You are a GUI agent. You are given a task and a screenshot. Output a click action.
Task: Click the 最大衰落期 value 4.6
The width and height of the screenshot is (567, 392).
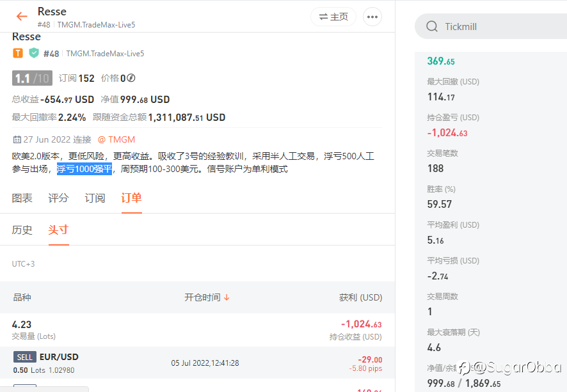[x=434, y=348]
